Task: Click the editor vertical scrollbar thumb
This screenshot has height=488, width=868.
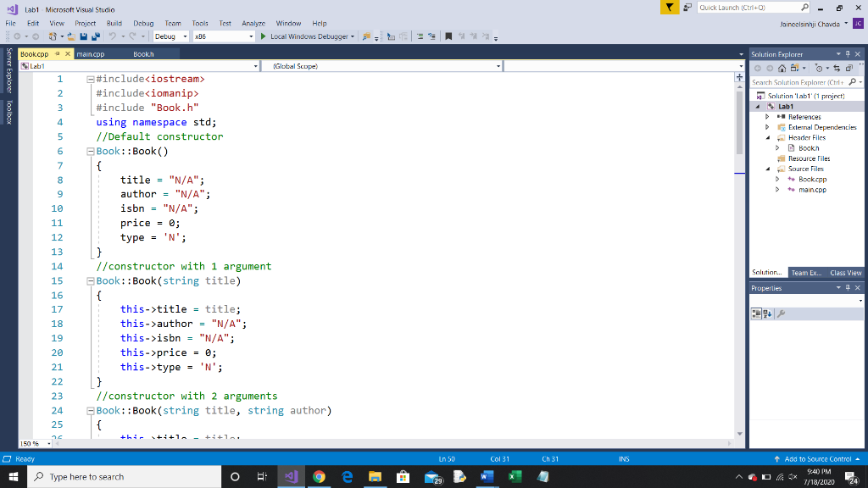Action: point(739,122)
